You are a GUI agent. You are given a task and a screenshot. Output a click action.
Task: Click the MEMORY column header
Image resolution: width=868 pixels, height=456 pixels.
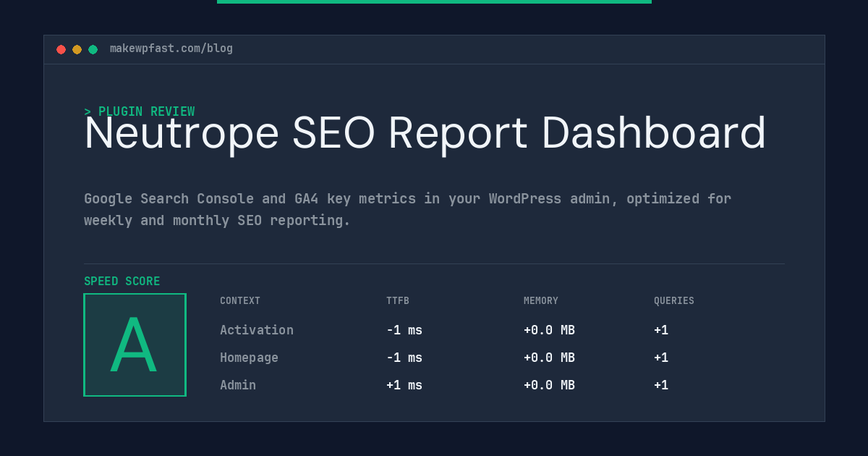[x=541, y=301]
